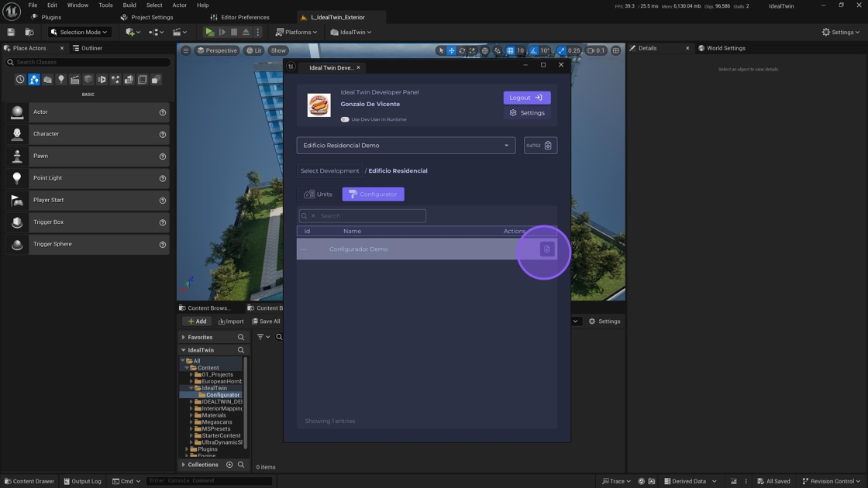This screenshot has width=868, height=488.
Task: Click the Configurador Demo row action icon
Action: point(546,249)
